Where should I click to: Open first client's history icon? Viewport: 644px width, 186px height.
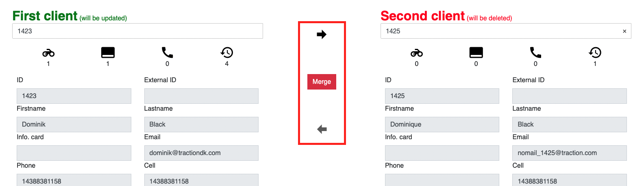point(227,53)
